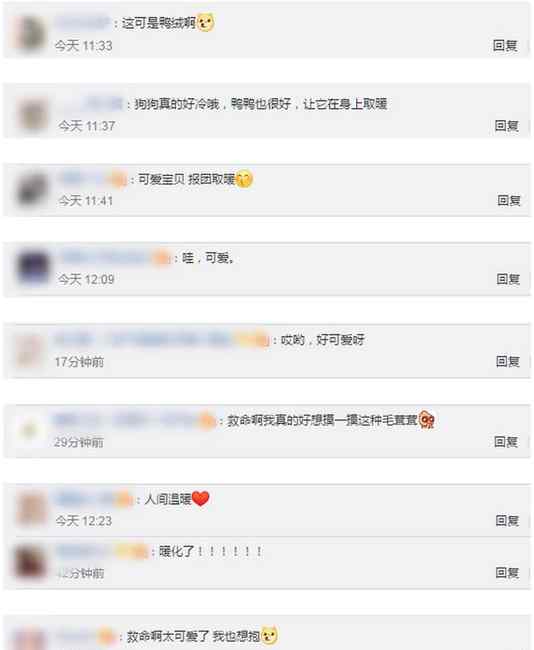Click dark avatar of the 12:09 commenter
Image resolution: width=534 pixels, height=650 pixels.
(x=33, y=268)
